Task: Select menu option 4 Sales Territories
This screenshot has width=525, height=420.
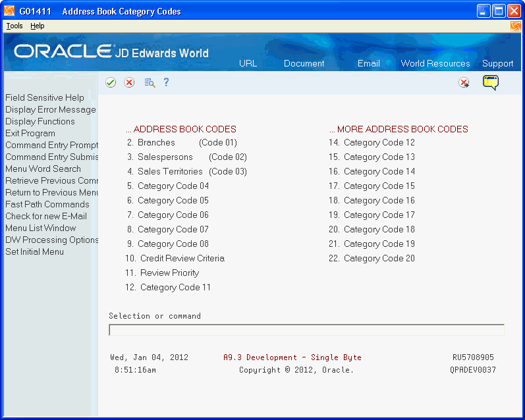Action: pyautogui.click(x=187, y=171)
